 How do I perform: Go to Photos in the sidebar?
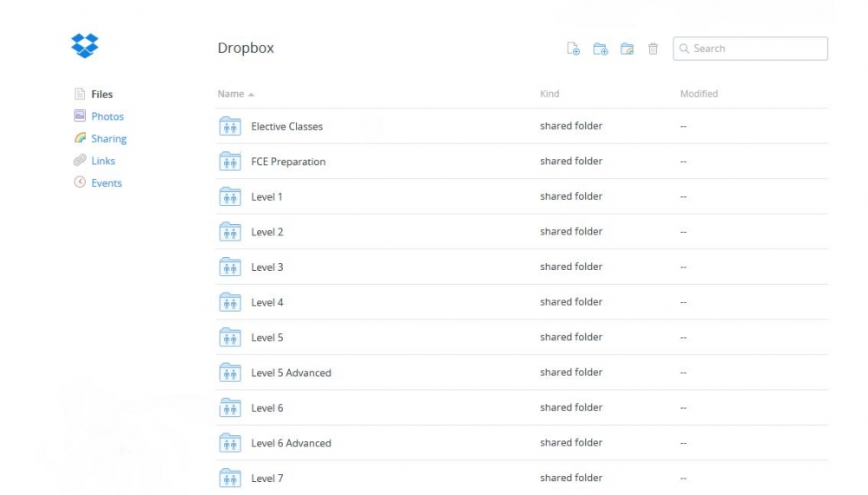(107, 116)
